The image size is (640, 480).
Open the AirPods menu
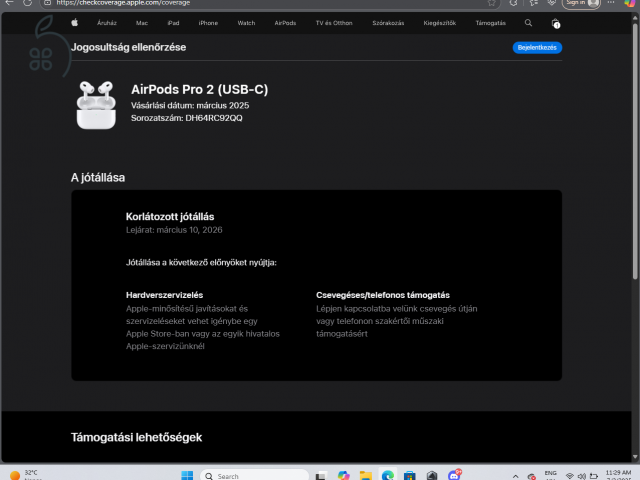(285, 23)
